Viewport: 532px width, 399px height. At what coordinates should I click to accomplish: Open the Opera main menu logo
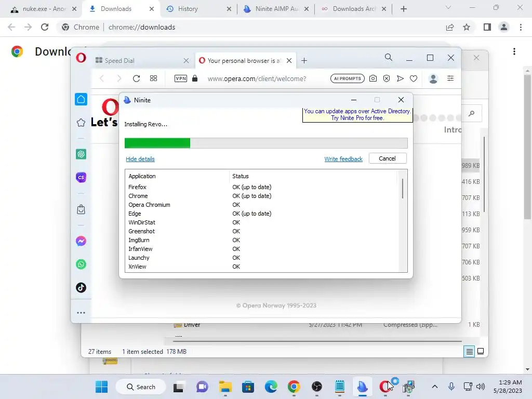coord(81,58)
